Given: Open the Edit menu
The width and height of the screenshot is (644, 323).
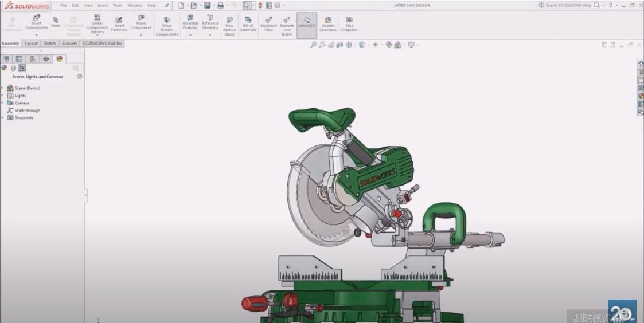Looking at the screenshot, I should coord(75,5).
